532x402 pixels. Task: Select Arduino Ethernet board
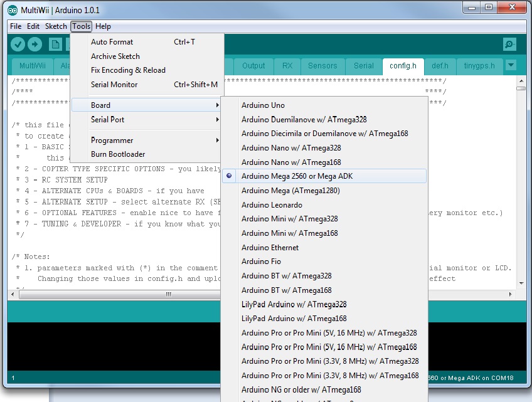click(x=324, y=247)
